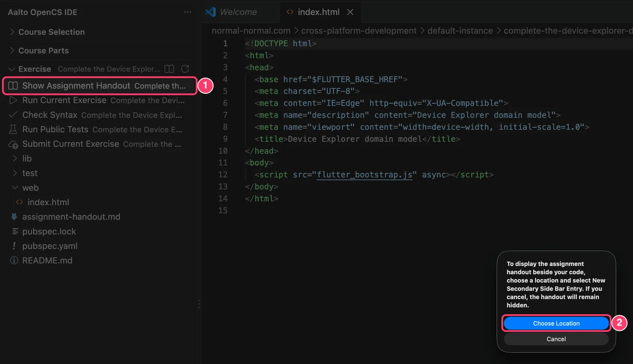This screenshot has width=633, height=364.
Task: Open the handout book icon in Exercise header
Action: tap(169, 69)
